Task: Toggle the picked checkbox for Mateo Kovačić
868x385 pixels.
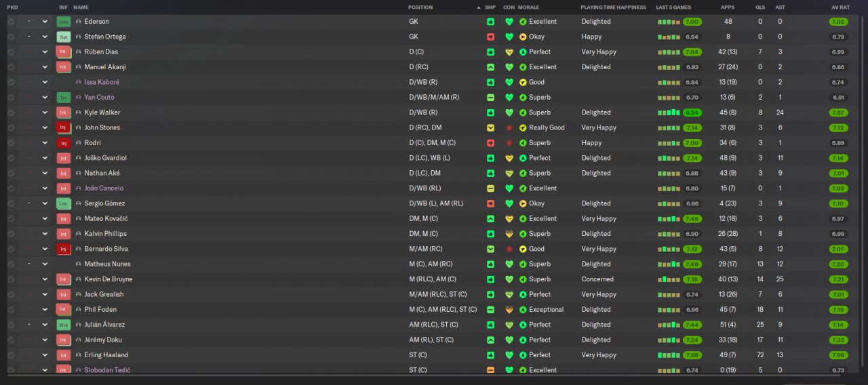Action: coord(11,219)
